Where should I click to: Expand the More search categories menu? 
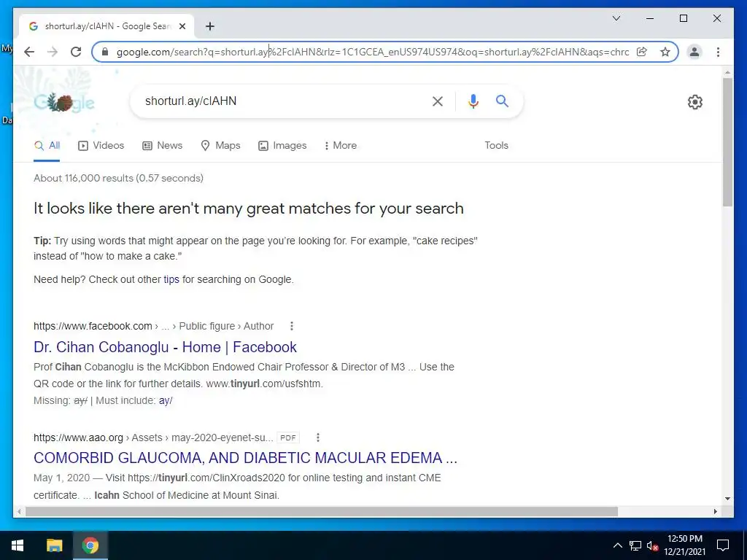click(341, 146)
